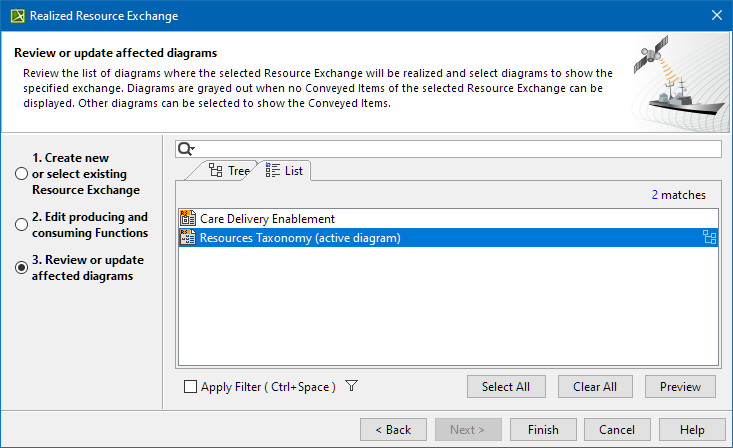733x448 pixels.
Task: Switch to the Tree tab
Action: tap(229, 171)
